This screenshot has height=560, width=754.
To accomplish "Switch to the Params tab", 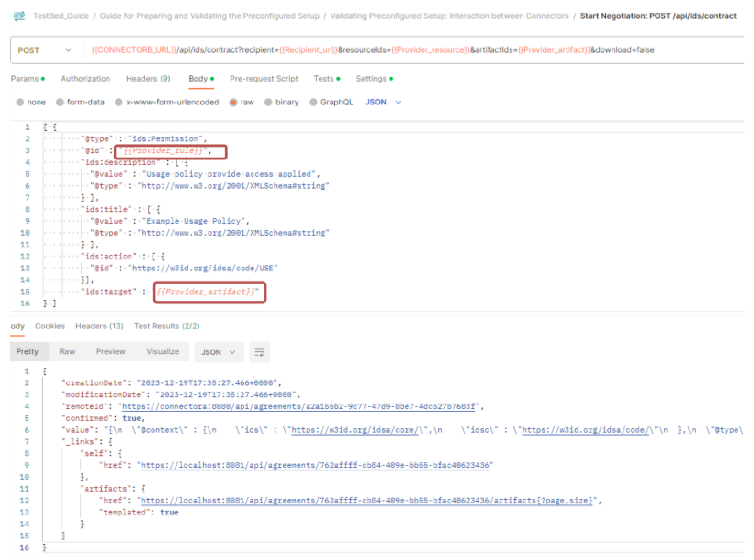I will [x=24, y=79].
